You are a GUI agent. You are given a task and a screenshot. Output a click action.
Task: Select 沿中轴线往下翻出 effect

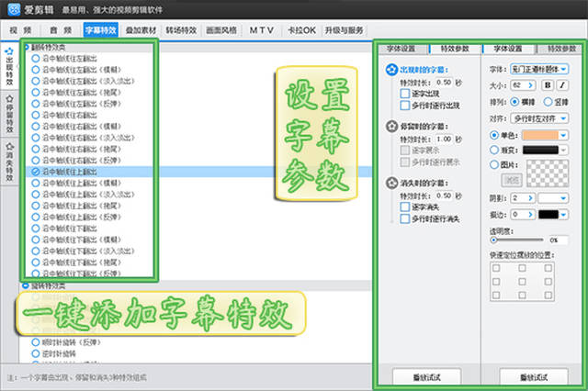(64, 229)
